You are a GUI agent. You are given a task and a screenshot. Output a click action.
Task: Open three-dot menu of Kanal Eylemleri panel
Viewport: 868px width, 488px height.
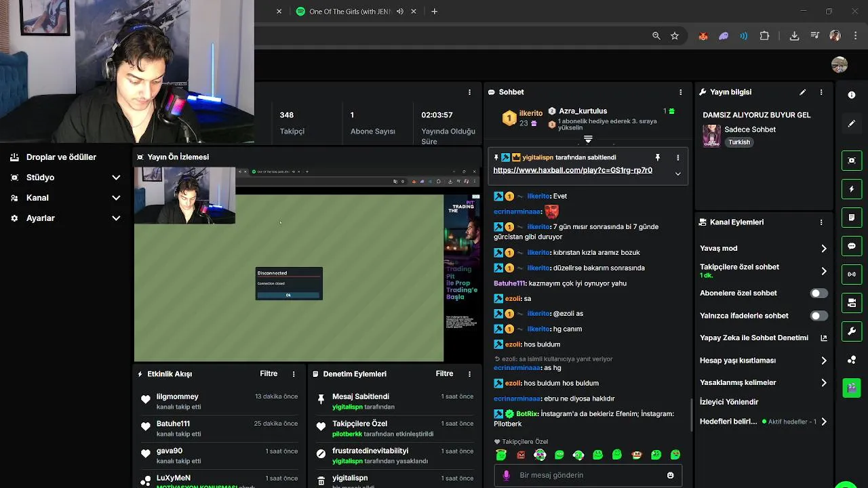821,222
